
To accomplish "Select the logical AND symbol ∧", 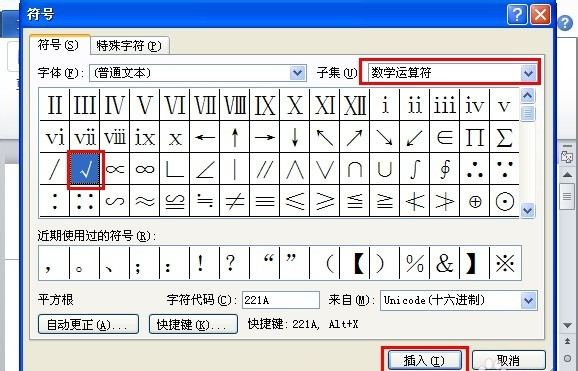I will 295,169.
